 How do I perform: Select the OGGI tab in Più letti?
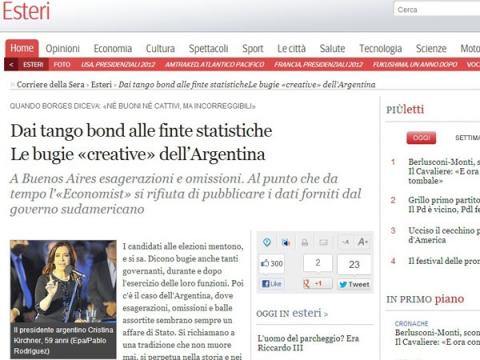[x=421, y=138]
